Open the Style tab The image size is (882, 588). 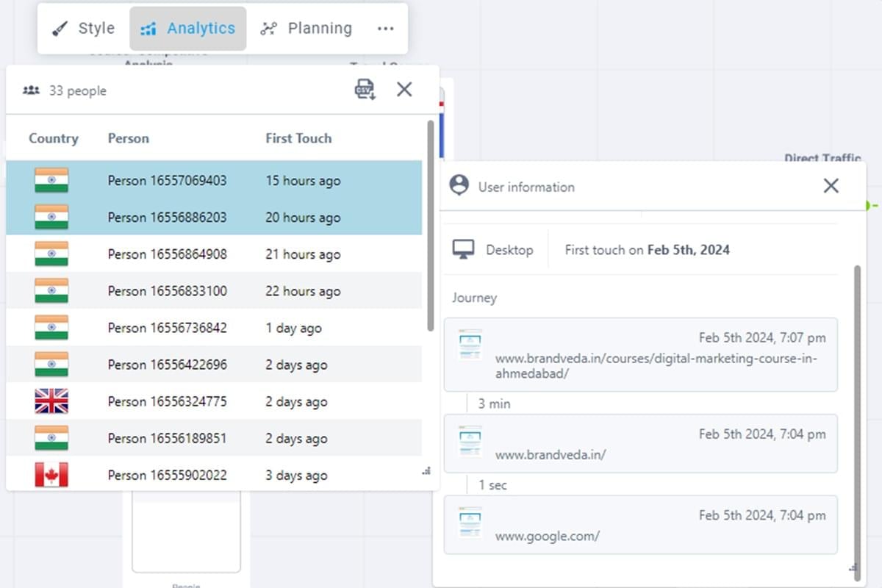click(83, 29)
